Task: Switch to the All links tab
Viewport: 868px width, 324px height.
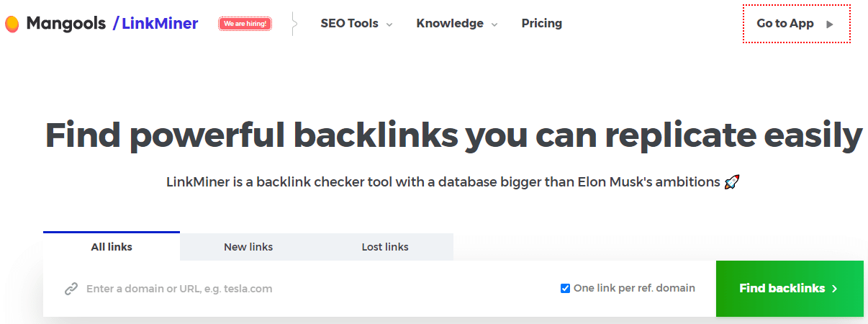Action: tap(112, 246)
